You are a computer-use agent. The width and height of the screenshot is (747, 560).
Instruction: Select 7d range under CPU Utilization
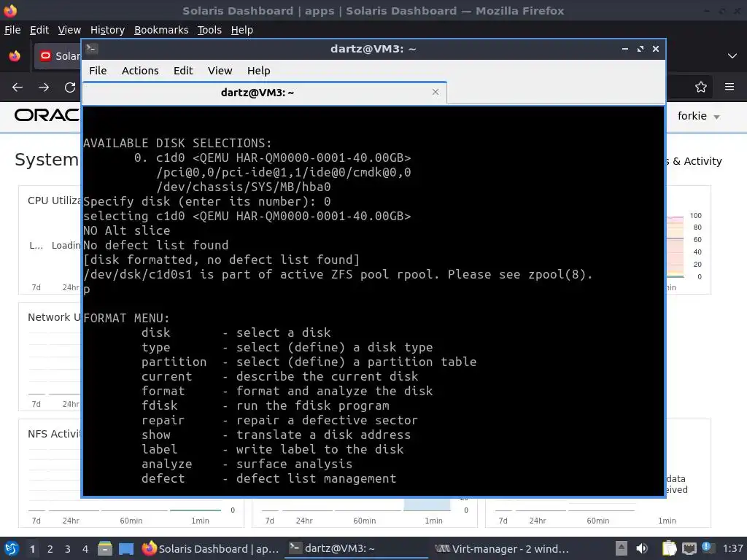(36, 287)
